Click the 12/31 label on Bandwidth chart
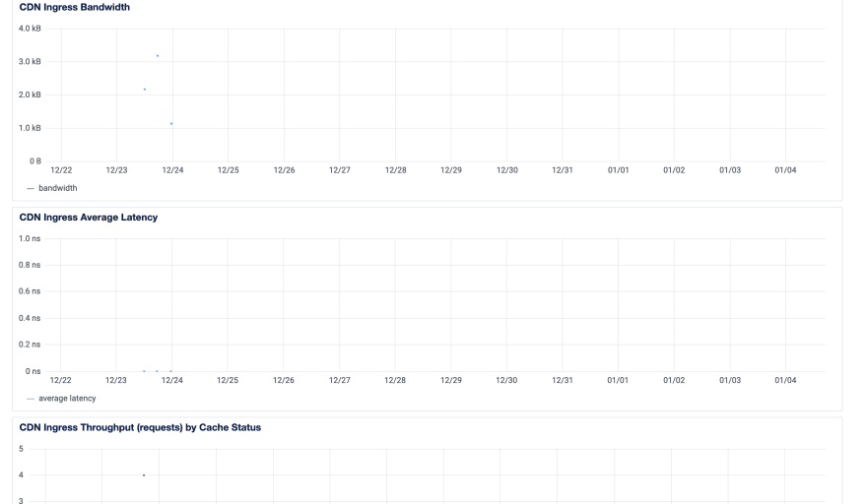The height and width of the screenshot is (504, 867). (x=563, y=170)
